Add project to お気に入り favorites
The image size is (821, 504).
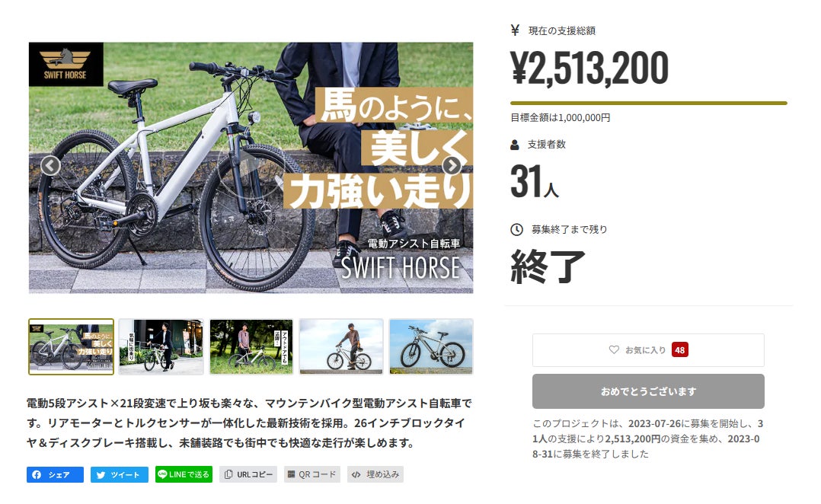[x=648, y=350]
